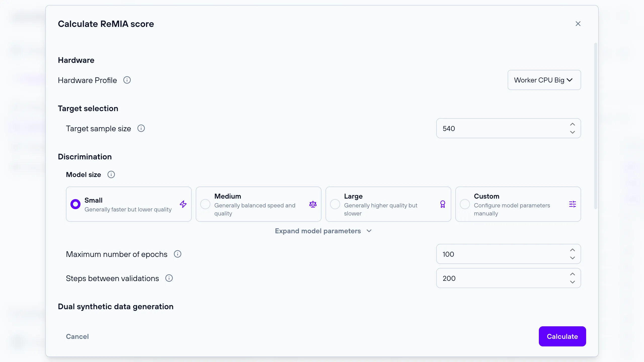
Task: Click the Hardware Profile info icon
Action: coord(127,80)
